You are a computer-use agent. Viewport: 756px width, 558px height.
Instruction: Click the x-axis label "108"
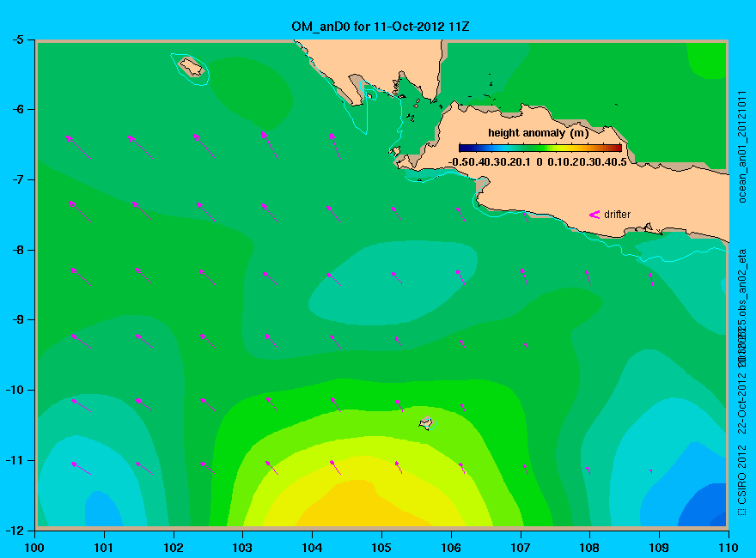point(589,548)
